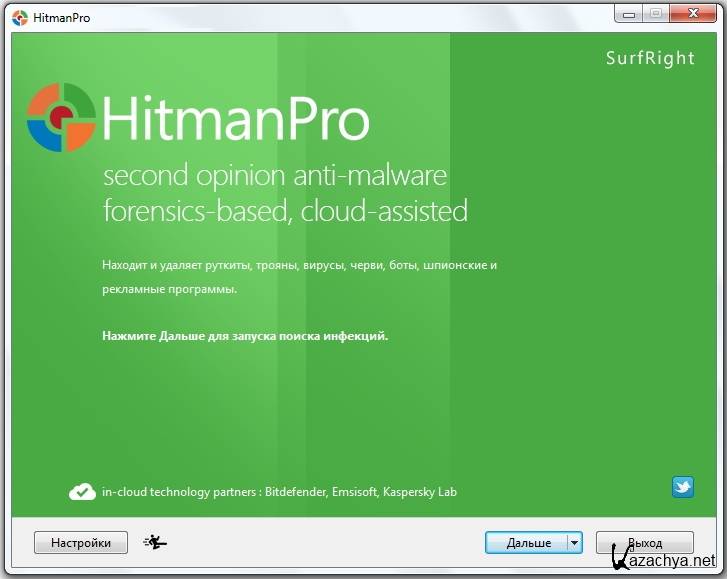Image resolution: width=727 pixels, height=579 pixels.
Task: Click the forensics-based, cloud-assisted line
Action: [x=285, y=211]
